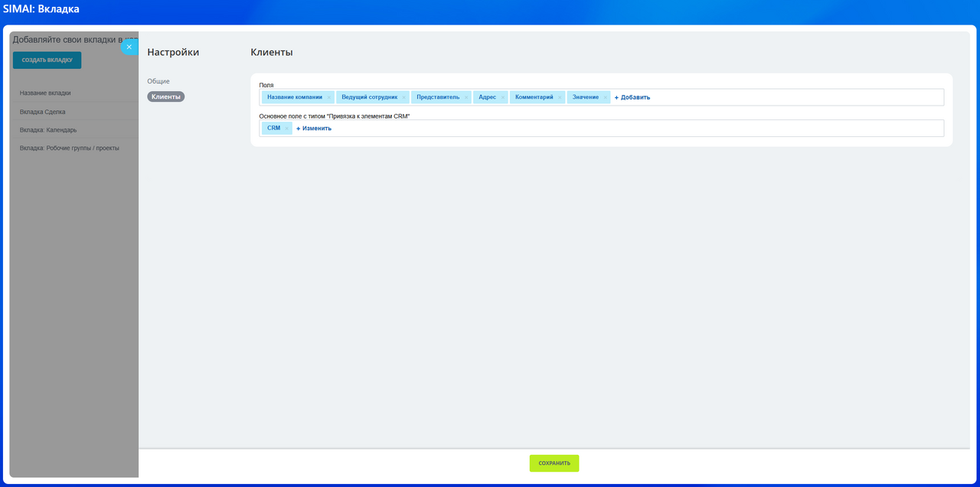
Task: Click the 'Создать вкладку' button
Action: tap(47, 60)
